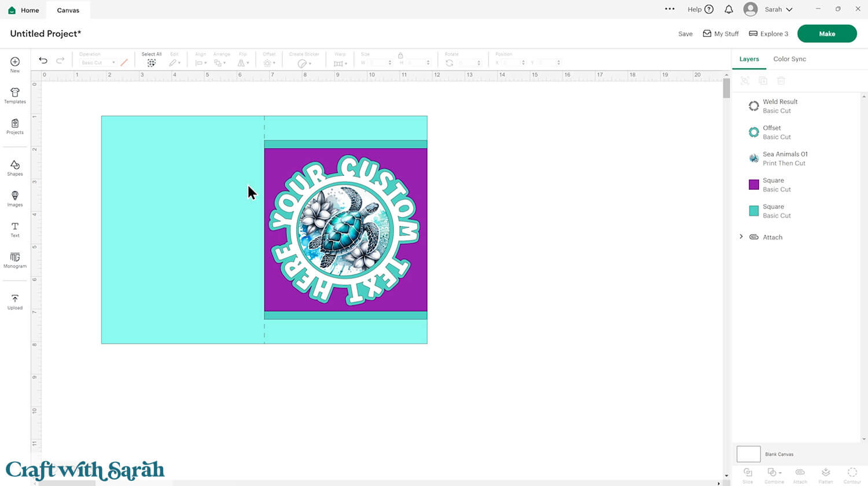The height and width of the screenshot is (486, 868).
Task: Click Save in the header
Action: pyautogui.click(x=685, y=34)
